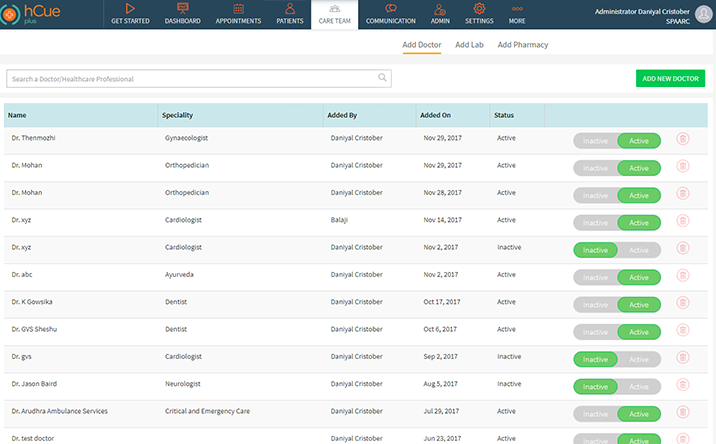716x444 pixels.
Task: Open the Patients section icon
Action: point(289,8)
